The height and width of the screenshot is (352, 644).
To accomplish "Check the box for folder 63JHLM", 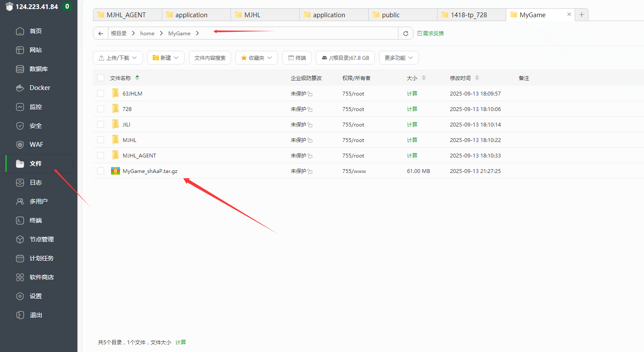I will pos(101,93).
